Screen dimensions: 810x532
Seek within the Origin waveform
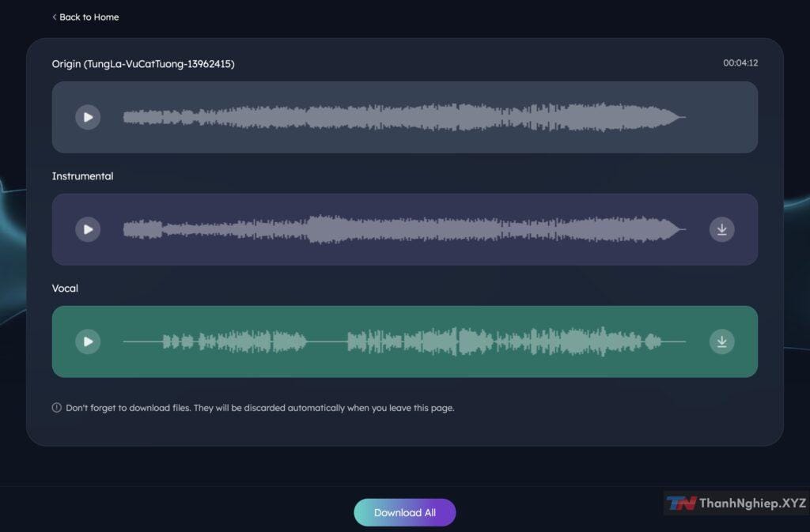coord(404,117)
